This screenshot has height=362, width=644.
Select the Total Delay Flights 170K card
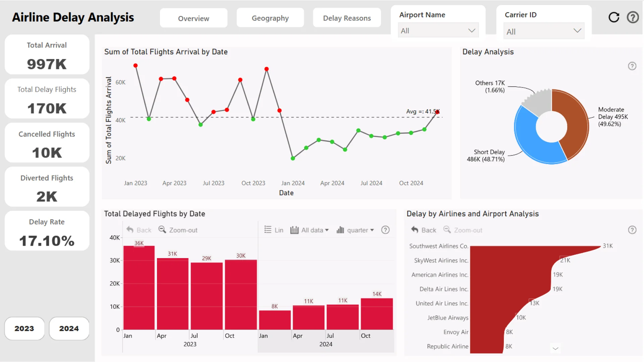47,99
